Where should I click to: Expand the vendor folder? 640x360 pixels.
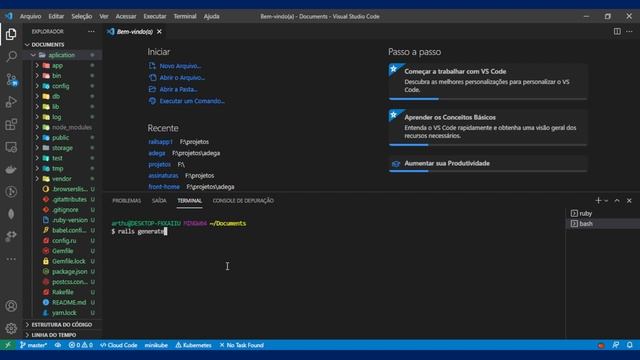pos(62,179)
